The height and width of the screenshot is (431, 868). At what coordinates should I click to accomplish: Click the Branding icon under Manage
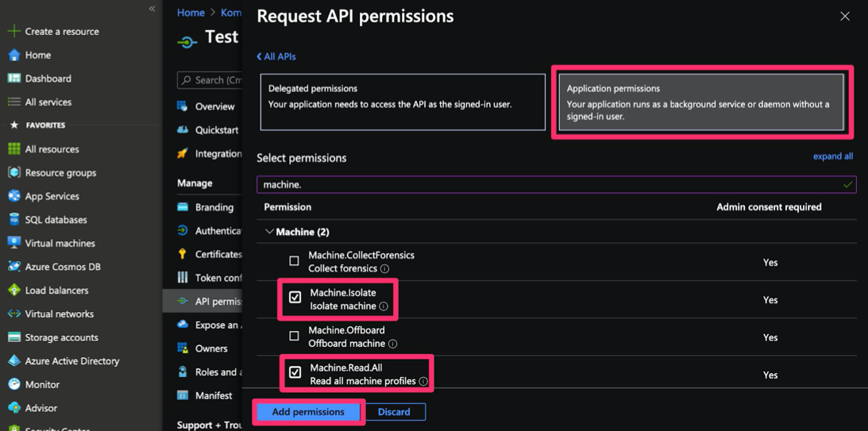click(x=183, y=207)
